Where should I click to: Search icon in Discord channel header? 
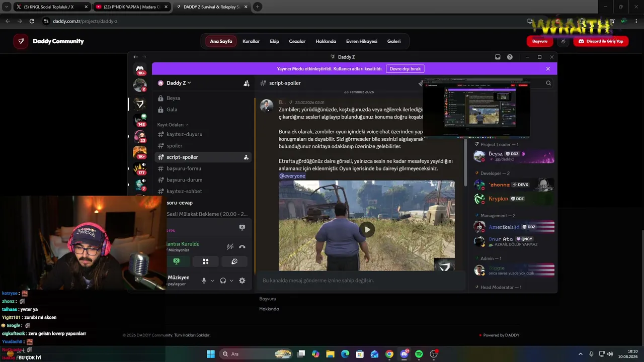click(548, 83)
